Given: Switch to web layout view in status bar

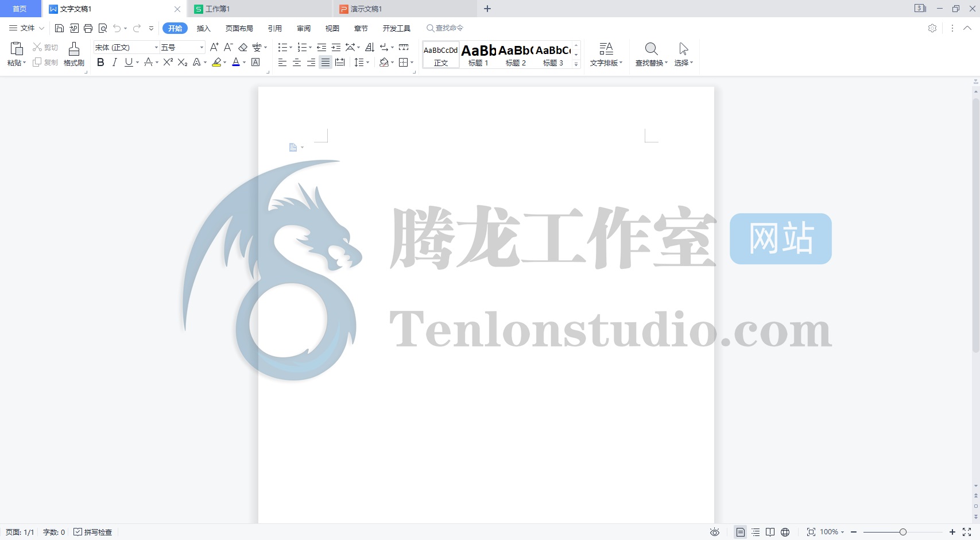Looking at the screenshot, I should (x=785, y=532).
